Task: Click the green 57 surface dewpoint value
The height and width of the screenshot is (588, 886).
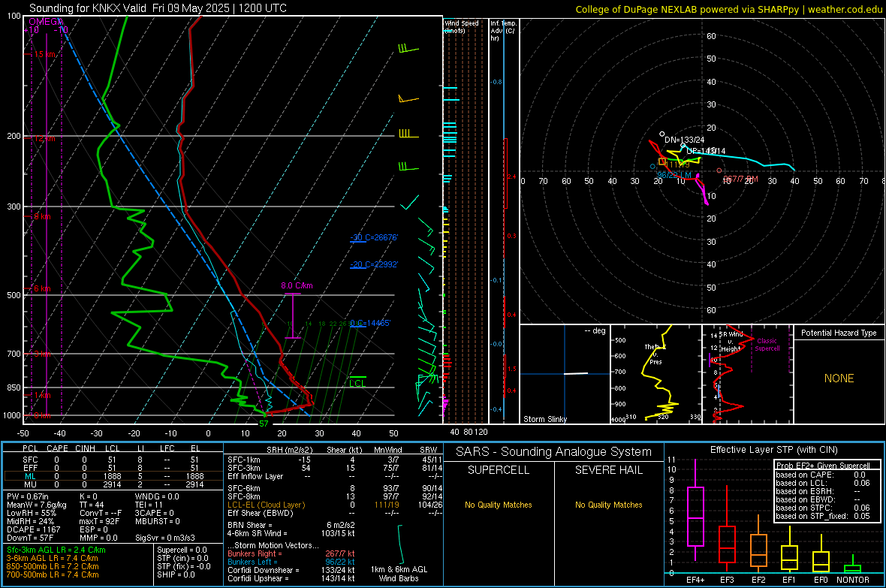Action: [x=264, y=424]
